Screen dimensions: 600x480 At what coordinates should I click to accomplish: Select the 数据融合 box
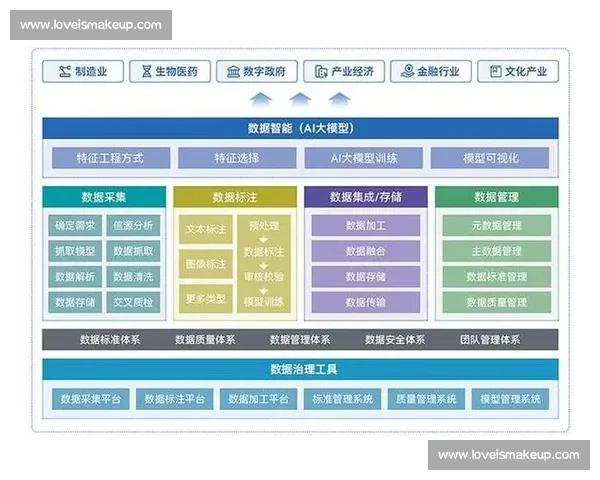[x=366, y=251]
